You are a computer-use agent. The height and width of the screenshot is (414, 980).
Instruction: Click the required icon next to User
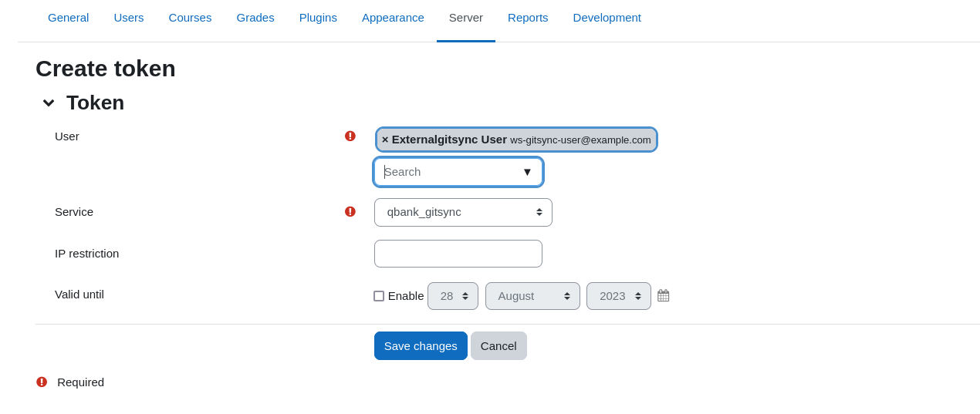pos(350,136)
